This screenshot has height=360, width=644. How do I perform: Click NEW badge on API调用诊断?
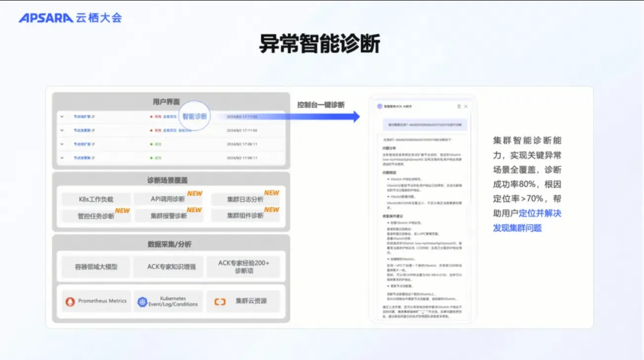coord(194,193)
